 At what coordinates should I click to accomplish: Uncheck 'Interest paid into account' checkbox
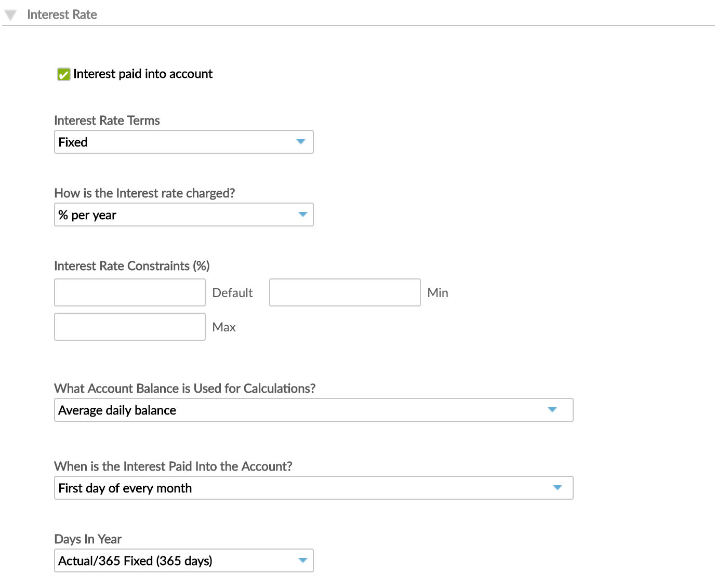[x=63, y=74]
